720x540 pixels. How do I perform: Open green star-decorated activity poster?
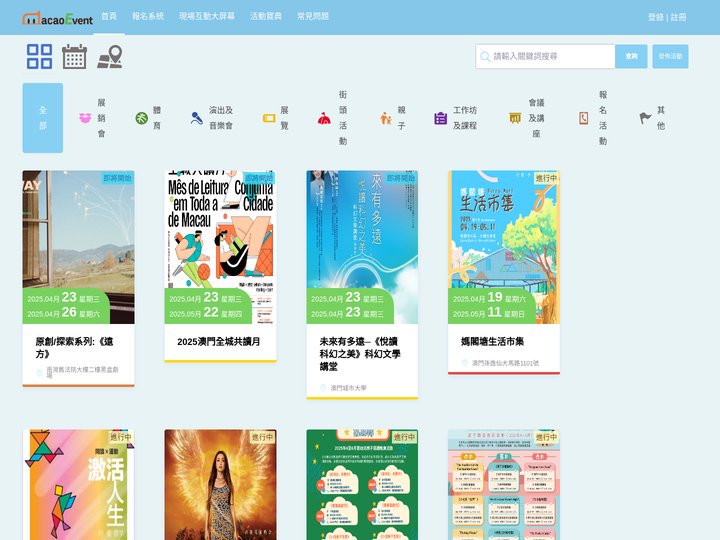pos(362,484)
